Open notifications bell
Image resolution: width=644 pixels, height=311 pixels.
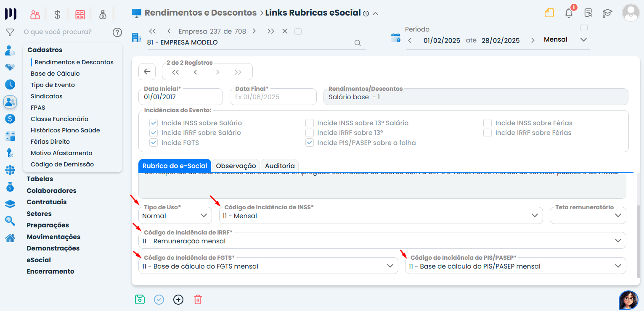569,13
